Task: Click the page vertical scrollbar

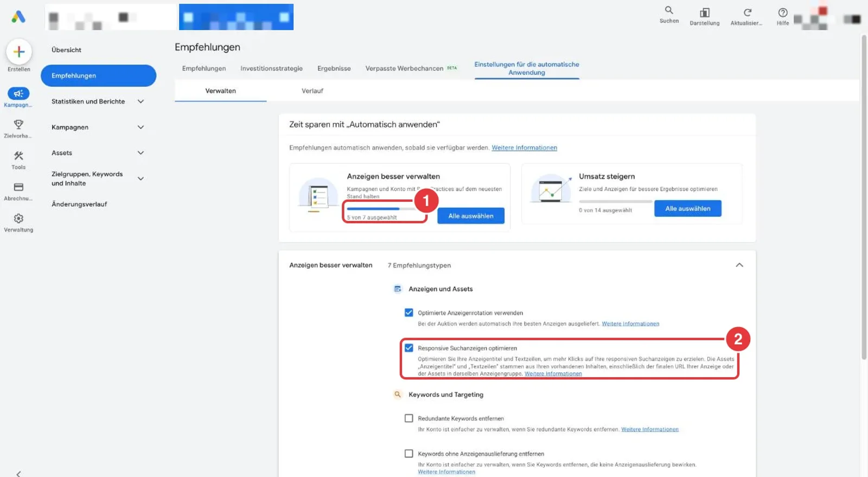Action: (x=864, y=197)
